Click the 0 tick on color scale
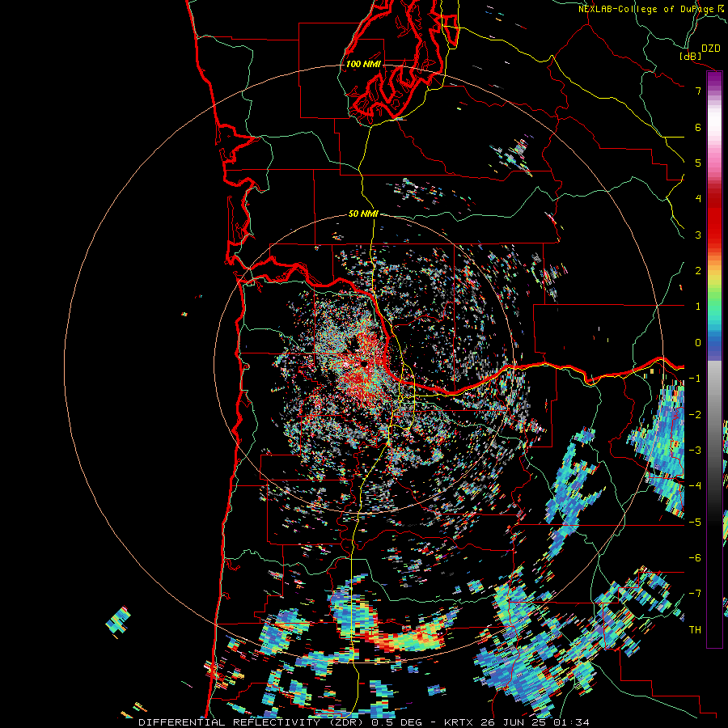Screen dimensions: 728x728 click(x=698, y=343)
